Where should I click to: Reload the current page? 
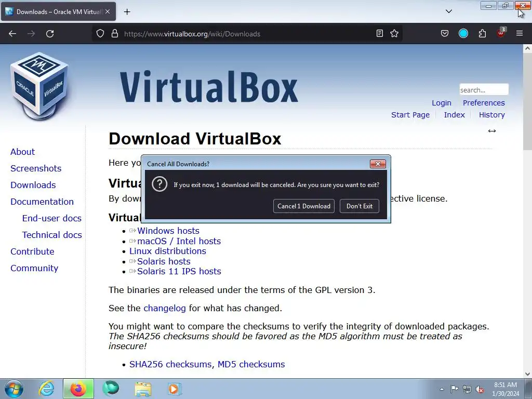pos(50,34)
